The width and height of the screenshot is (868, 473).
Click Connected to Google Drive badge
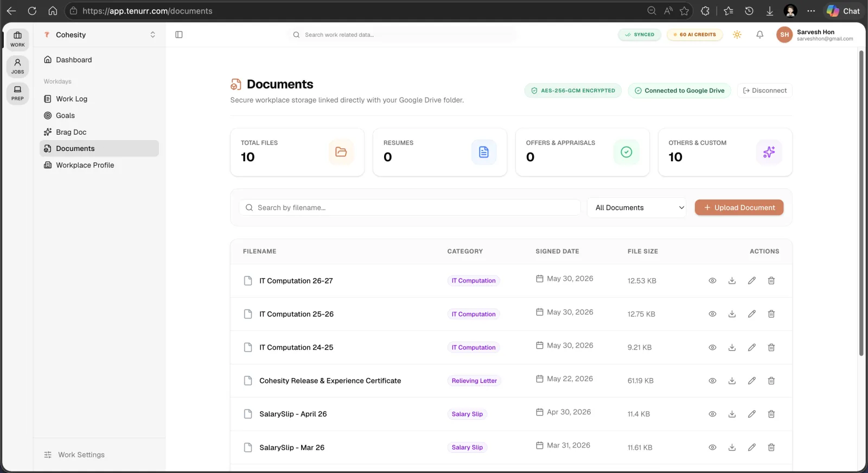tap(679, 91)
